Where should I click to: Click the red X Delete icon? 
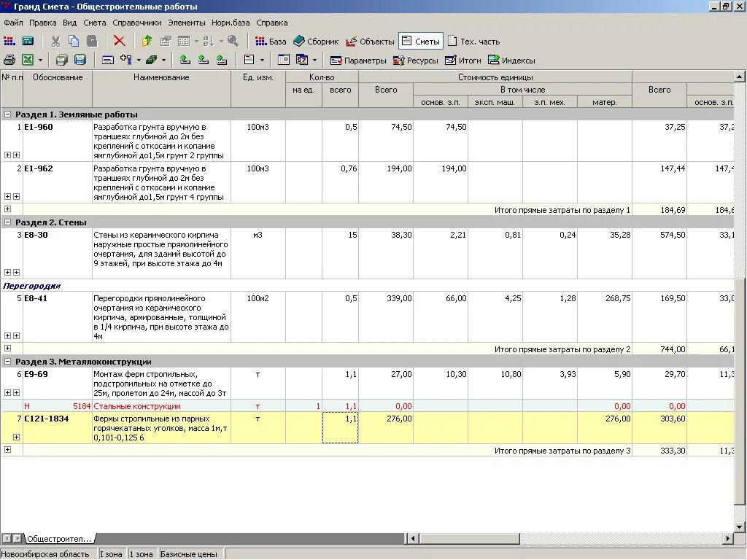click(x=119, y=42)
